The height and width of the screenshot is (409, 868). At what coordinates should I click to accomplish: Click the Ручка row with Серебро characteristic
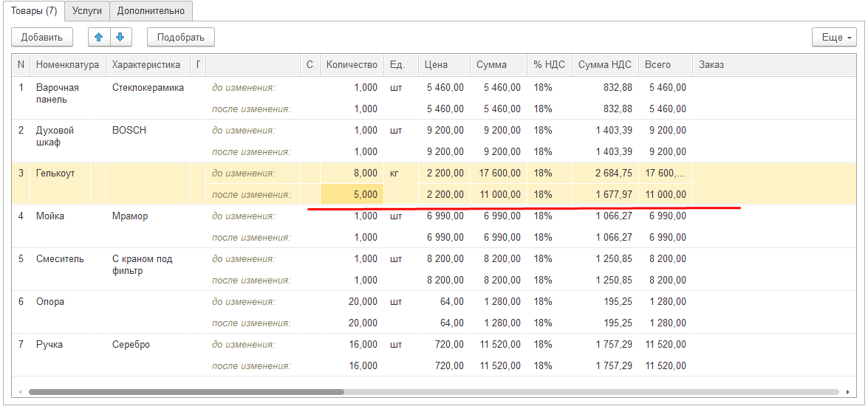[x=434, y=355]
